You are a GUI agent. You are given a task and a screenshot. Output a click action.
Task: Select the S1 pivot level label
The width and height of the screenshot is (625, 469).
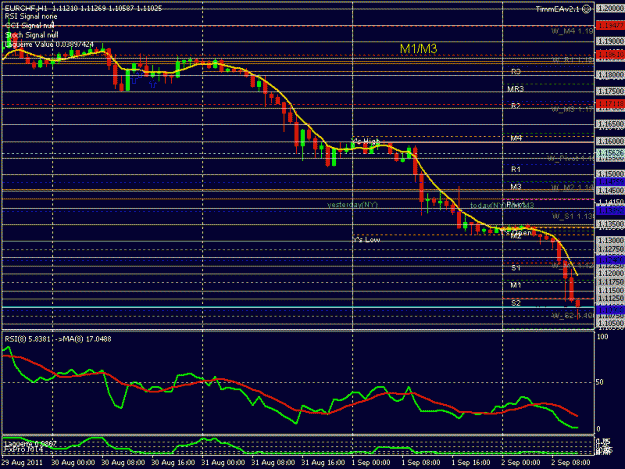[x=516, y=268]
